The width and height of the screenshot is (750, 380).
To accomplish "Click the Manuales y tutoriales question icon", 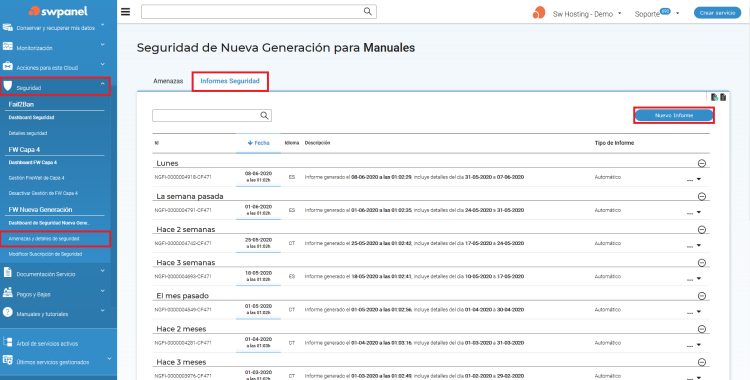I will click(x=8, y=312).
